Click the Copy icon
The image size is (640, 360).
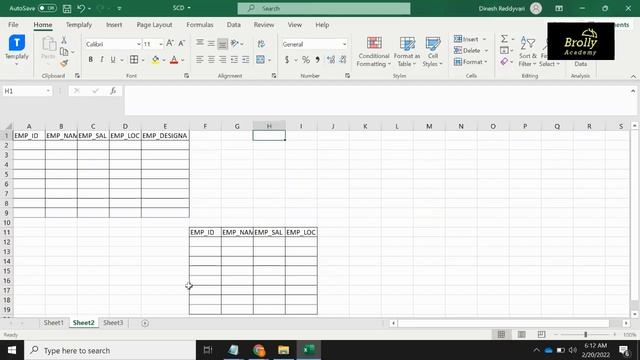click(x=64, y=52)
